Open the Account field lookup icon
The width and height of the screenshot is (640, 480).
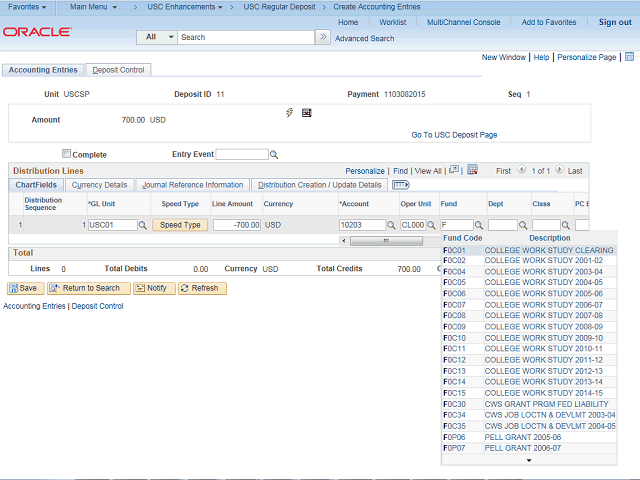[391, 226]
